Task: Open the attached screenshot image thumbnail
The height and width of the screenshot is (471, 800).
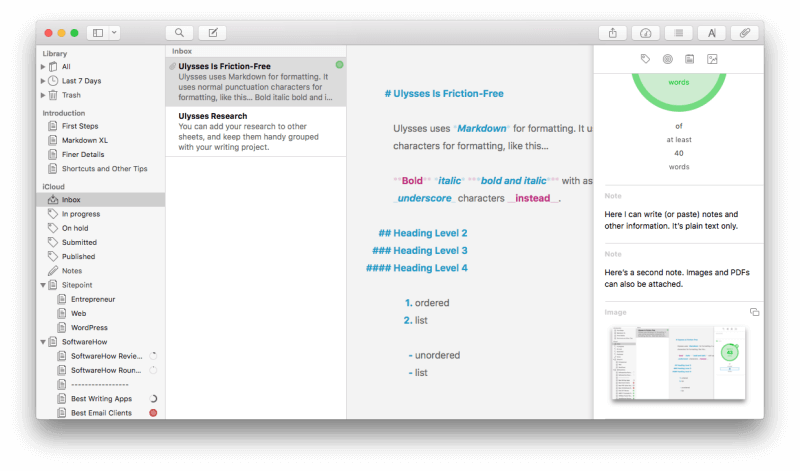Action: coord(678,363)
